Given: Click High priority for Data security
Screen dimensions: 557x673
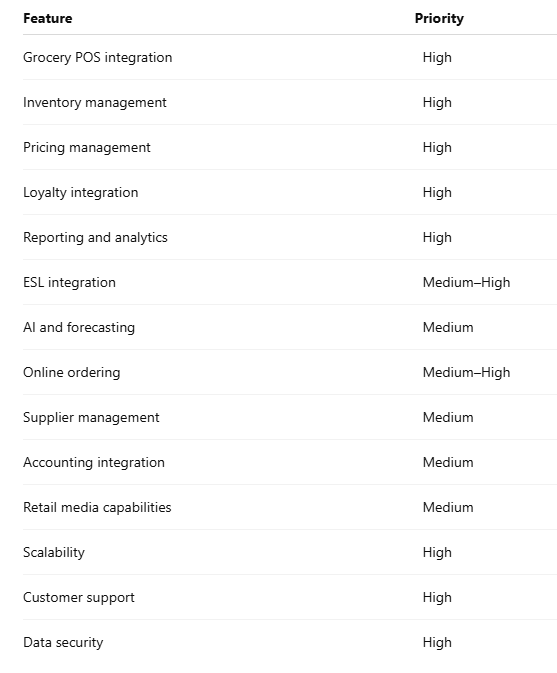Looking at the screenshot, I should tap(437, 643).
